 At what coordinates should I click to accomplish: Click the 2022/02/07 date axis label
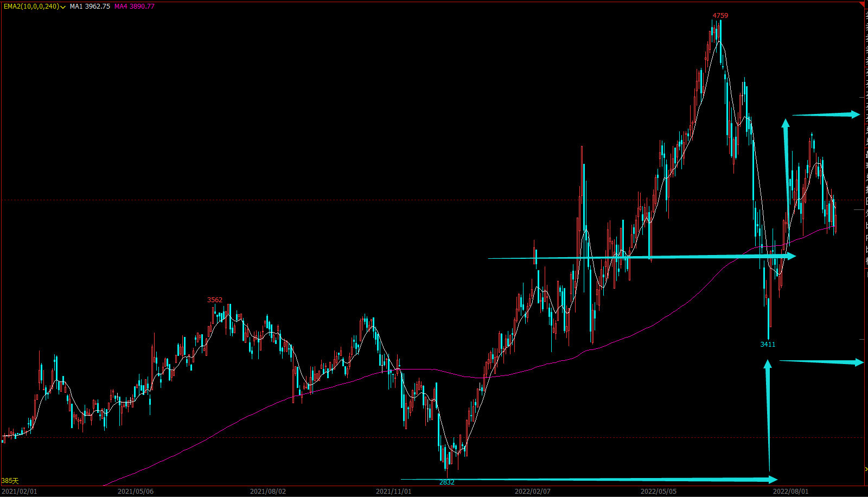(x=532, y=492)
